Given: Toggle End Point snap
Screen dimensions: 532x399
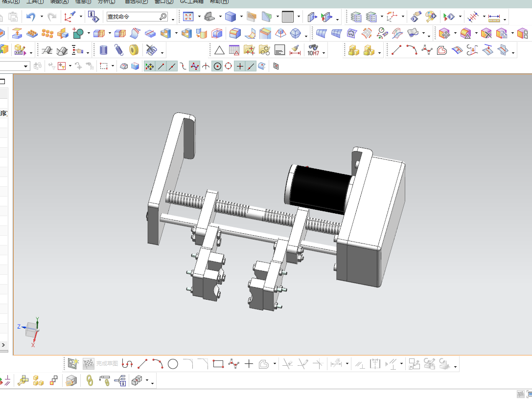Looking at the screenshot, I should (x=161, y=66).
